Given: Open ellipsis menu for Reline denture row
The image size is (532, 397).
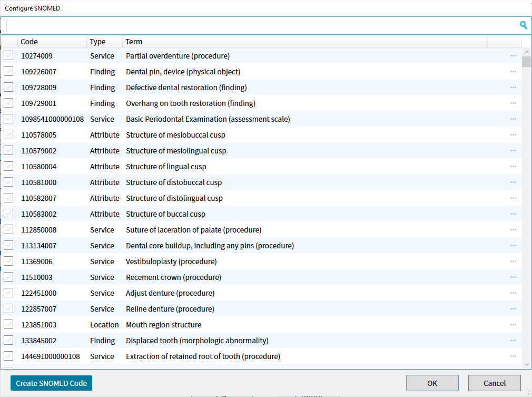Looking at the screenshot, I should [x=513, y=309].
